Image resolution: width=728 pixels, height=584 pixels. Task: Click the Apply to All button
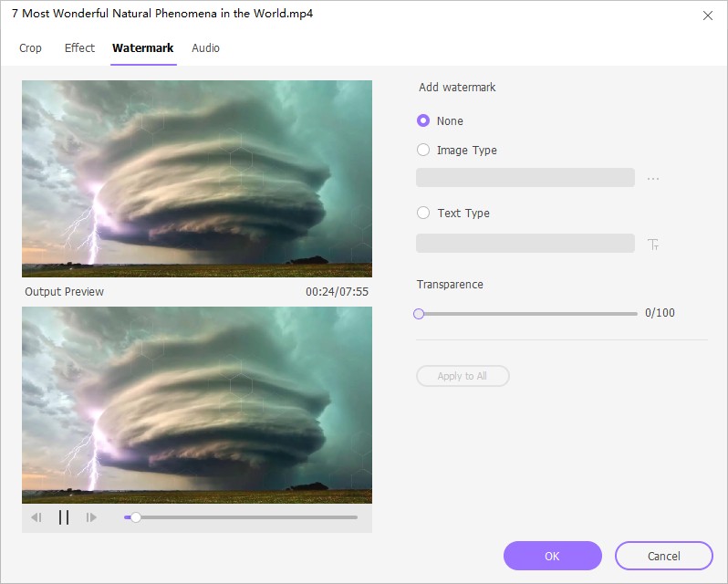(x=463, y=376)
